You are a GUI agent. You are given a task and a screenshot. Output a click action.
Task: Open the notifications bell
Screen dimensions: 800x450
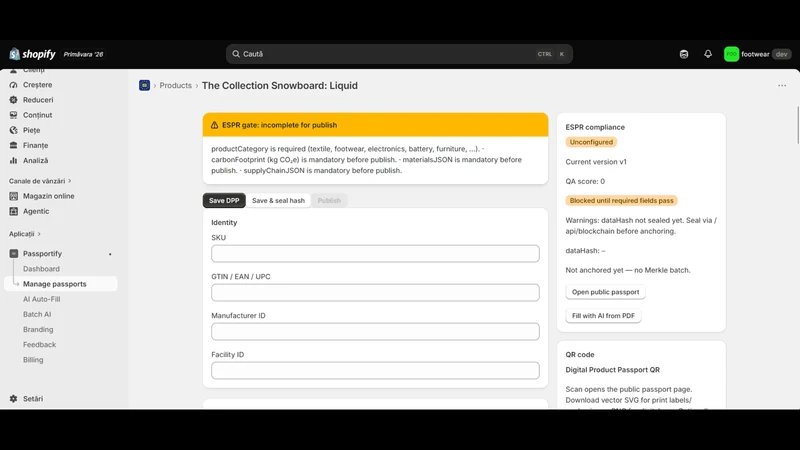click(708, 54)
